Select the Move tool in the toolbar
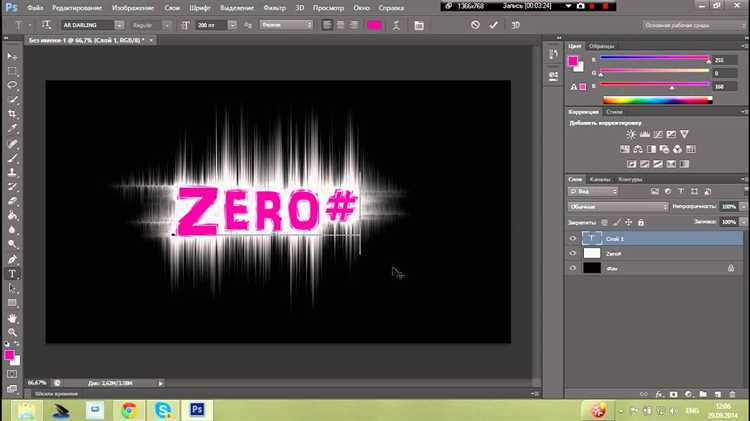This screenshot has width=750, height=421. coord(13,57)
